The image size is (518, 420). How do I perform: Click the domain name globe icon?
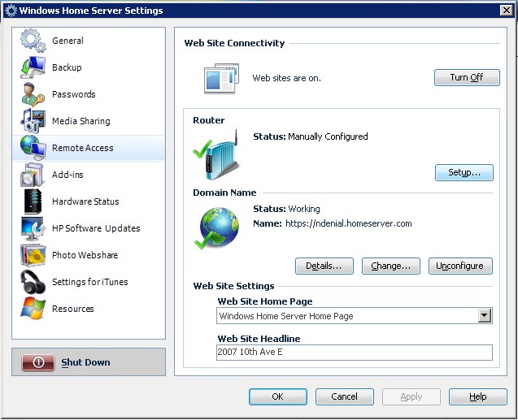coord(216,227)
